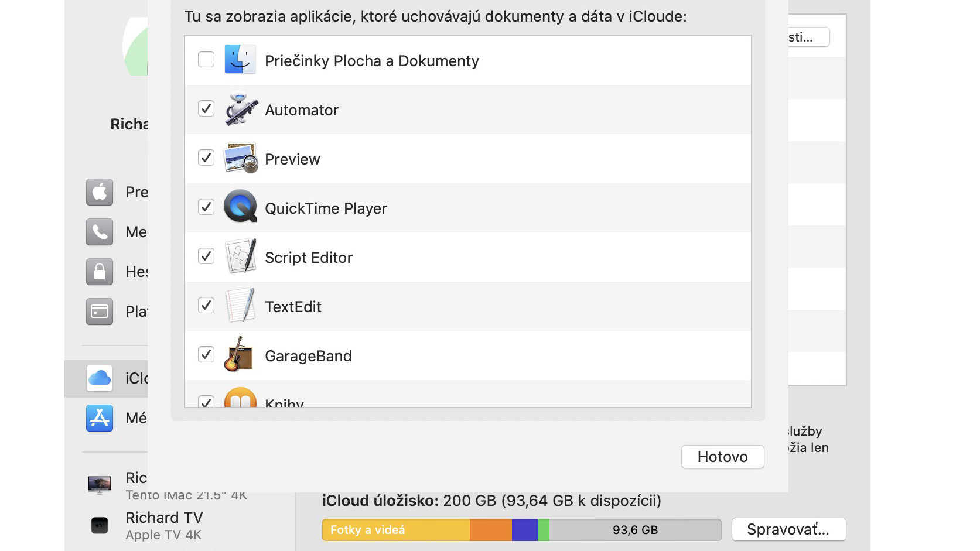Open the App Store sidebar icon
This screenshot has height=551, width=980.
(x=100, y=418)
